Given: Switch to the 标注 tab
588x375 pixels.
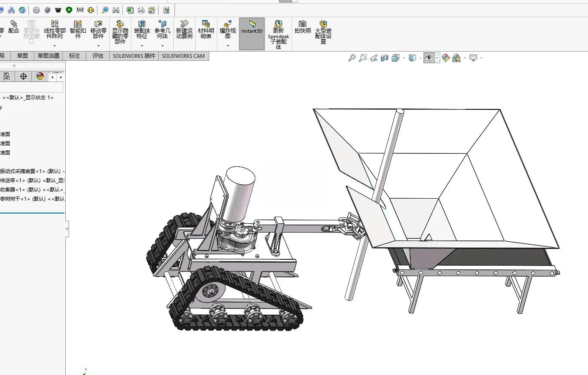Looking at the screenshot, I should point(74,56).
